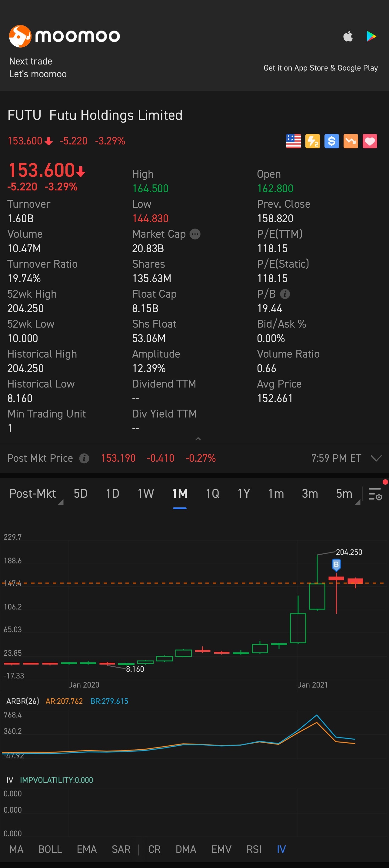Select the 1M chart tab
The width and height of the screenshot is (389, 868).
(180, 493)
